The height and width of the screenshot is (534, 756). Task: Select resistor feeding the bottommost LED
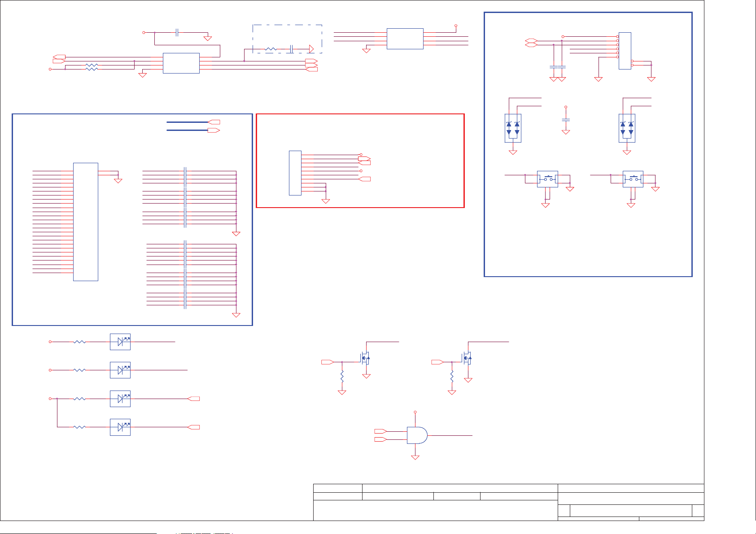[79, 427]
